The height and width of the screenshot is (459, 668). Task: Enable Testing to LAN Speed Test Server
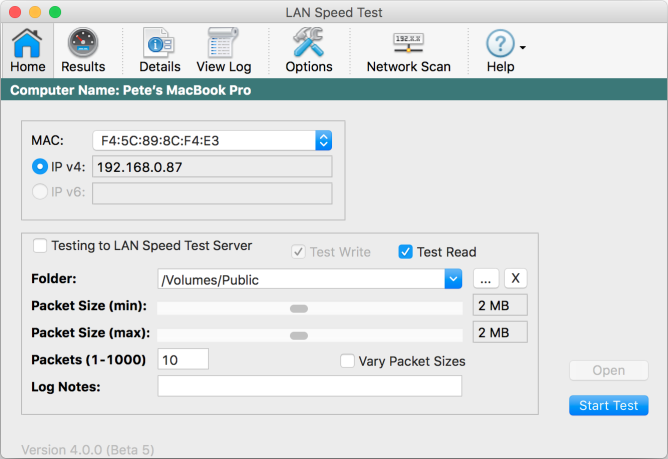pyautogui.click(x=40, y=245)
